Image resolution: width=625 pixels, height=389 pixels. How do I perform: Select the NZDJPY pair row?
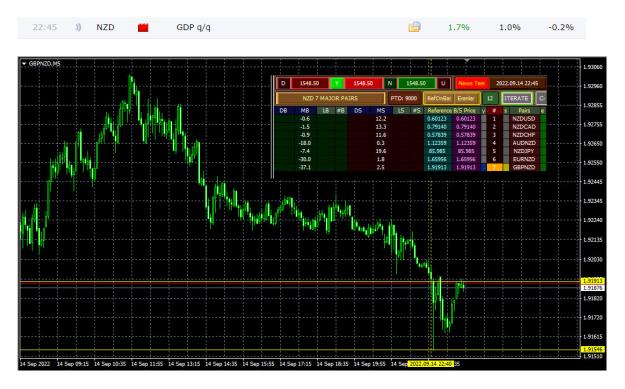[x=524, y=151]
